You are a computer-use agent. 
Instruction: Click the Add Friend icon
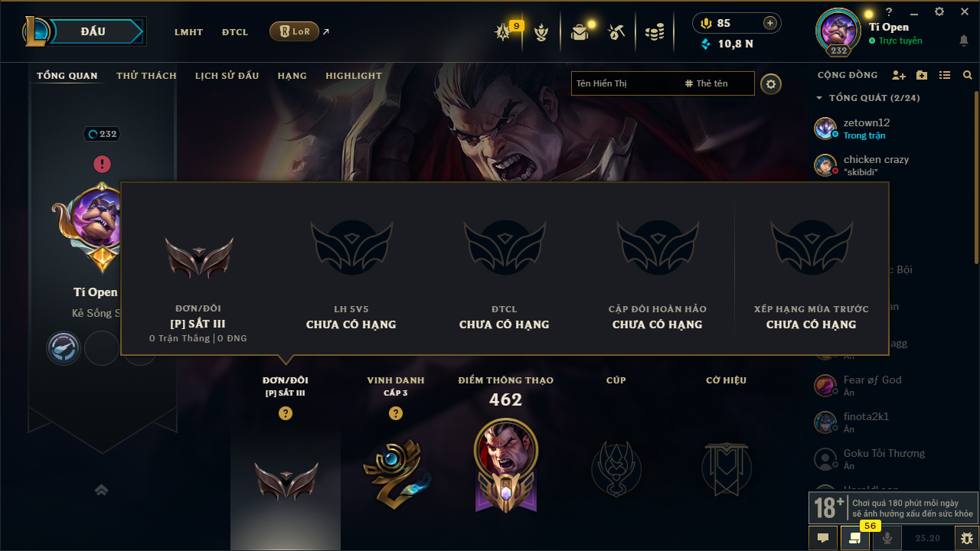click(899, 75)
